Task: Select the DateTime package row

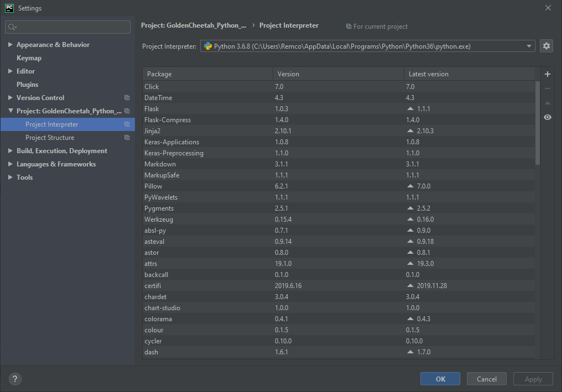Action: tap(339, 97)
